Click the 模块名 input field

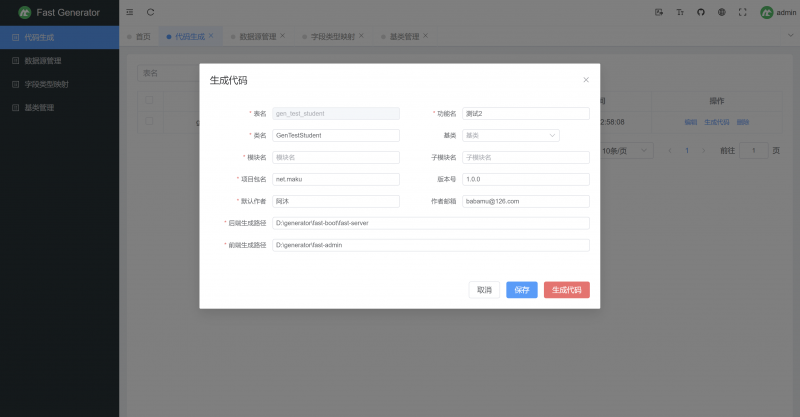[x=336, y=157]
